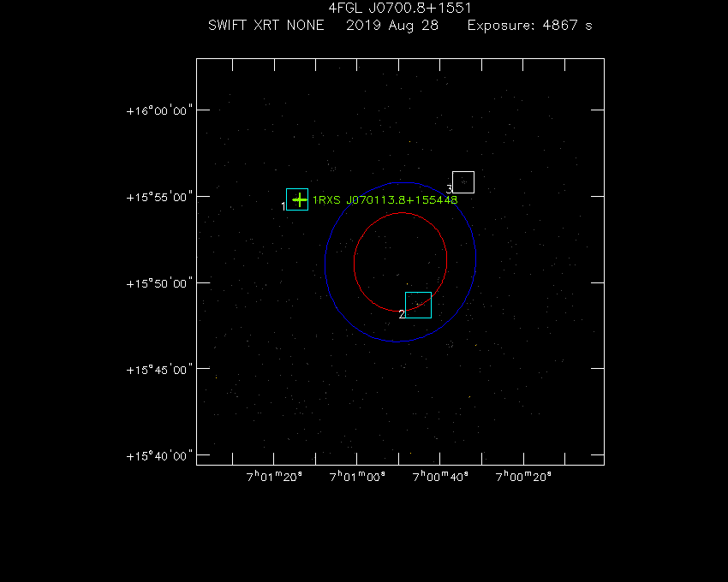
Task: Click the 7h01m20s right ascension label
Action: [274, 477]
